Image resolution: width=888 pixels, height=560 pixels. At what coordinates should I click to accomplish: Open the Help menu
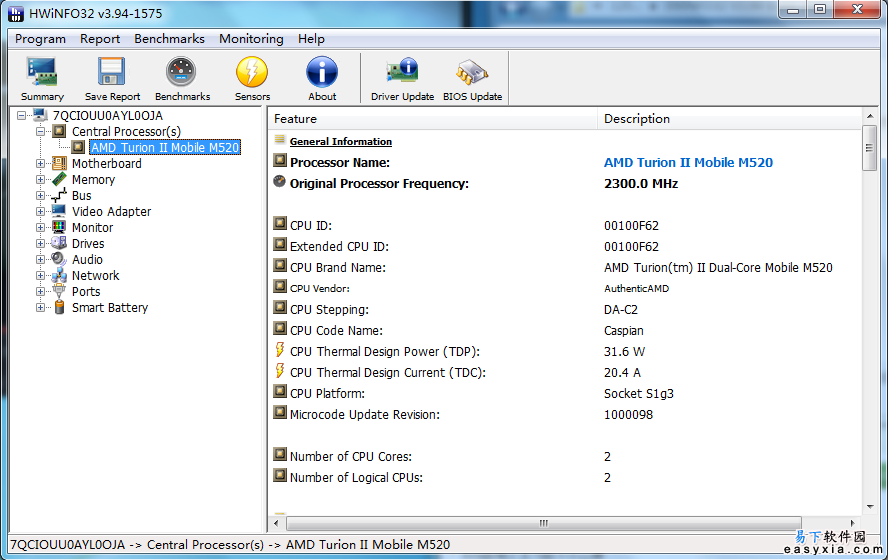pos(311,39)
